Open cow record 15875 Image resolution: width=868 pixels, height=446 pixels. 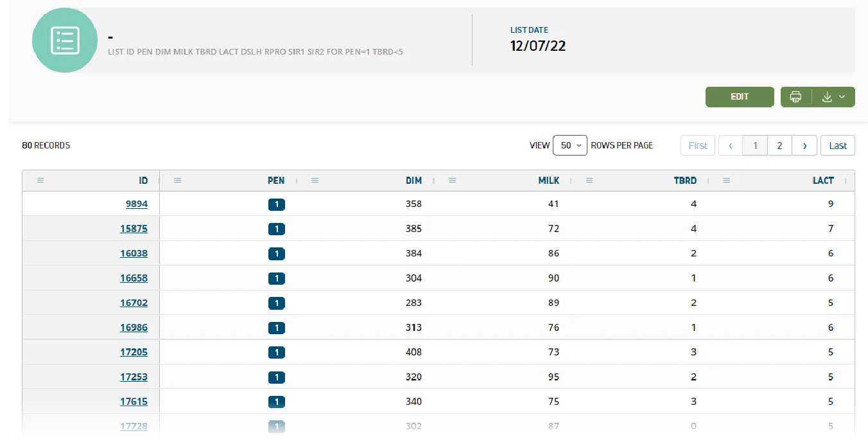coord(134,229)
